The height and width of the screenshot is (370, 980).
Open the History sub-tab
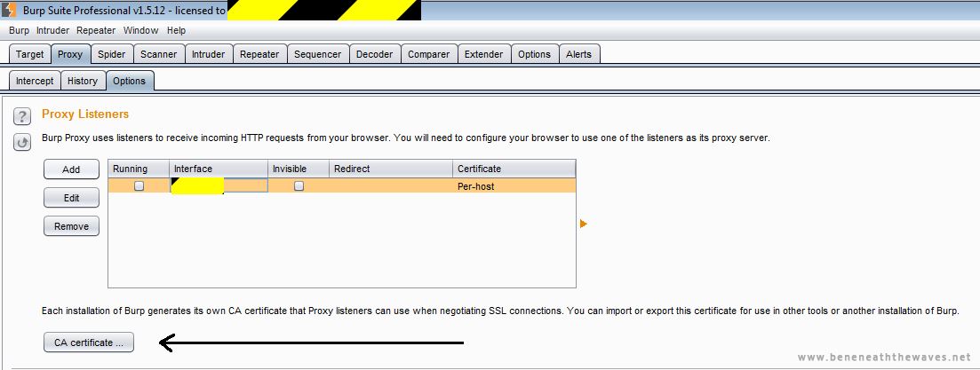pos(83,81)
